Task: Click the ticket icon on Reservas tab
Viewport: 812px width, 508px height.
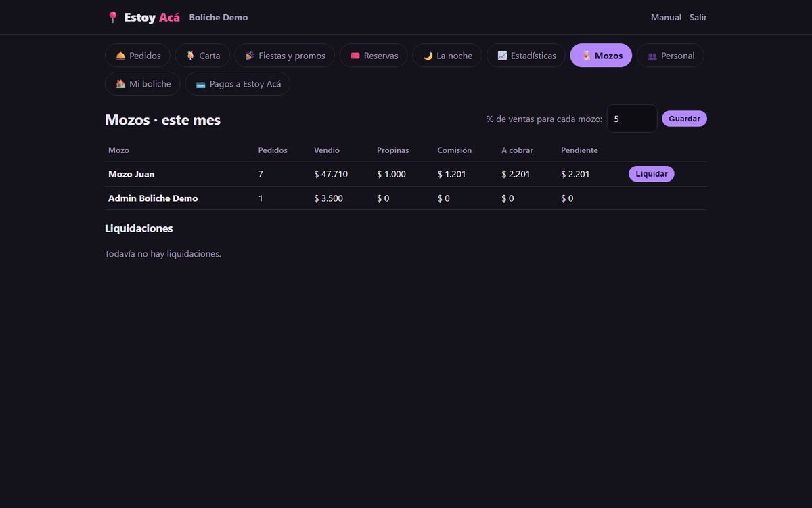Action: tap(355, 56)
